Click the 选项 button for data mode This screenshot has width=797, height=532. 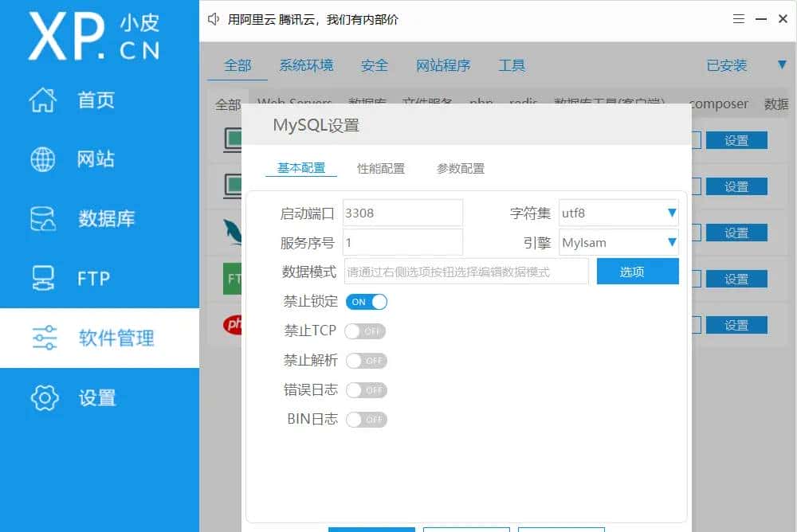coord(637,272)
